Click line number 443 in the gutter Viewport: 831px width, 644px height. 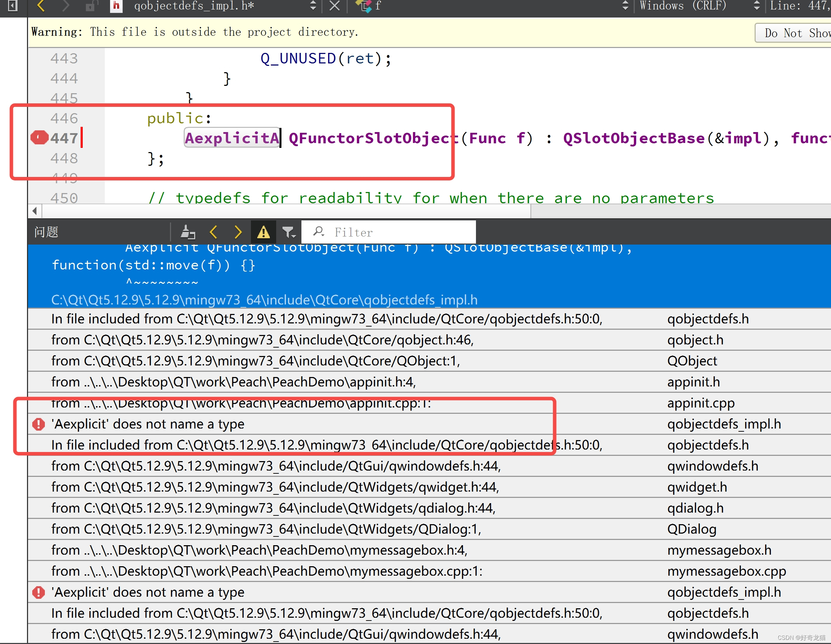pos(64,59)
